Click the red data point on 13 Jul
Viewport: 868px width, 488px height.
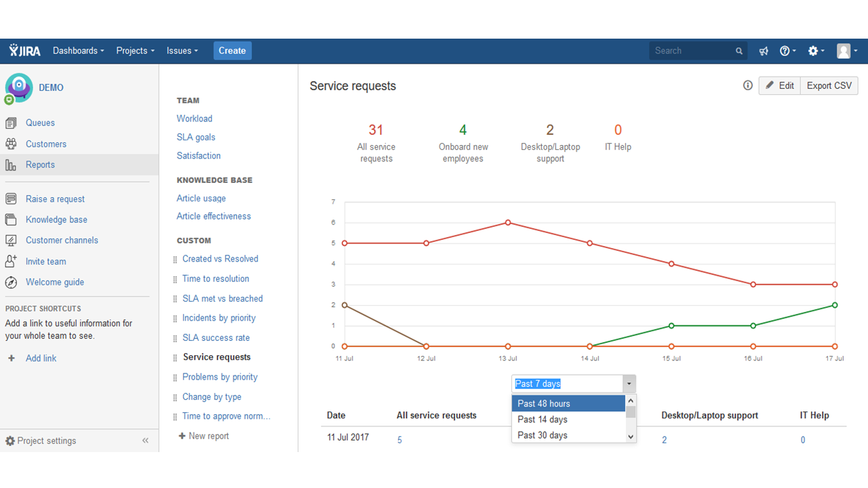pyautogui.click(x=508, y=222)
